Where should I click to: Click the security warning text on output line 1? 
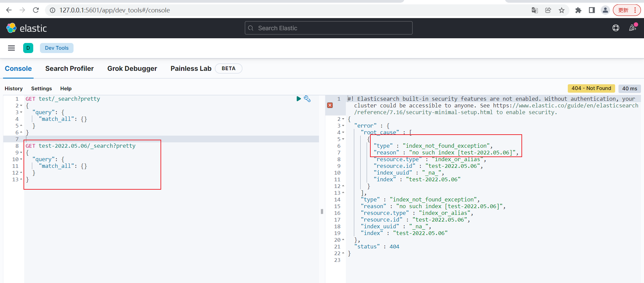point(493,105)
